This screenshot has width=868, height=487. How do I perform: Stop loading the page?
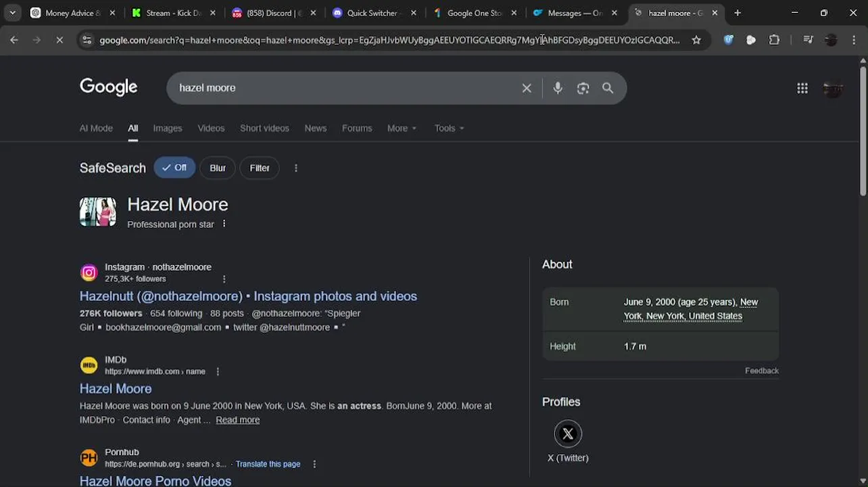(59, 40)
